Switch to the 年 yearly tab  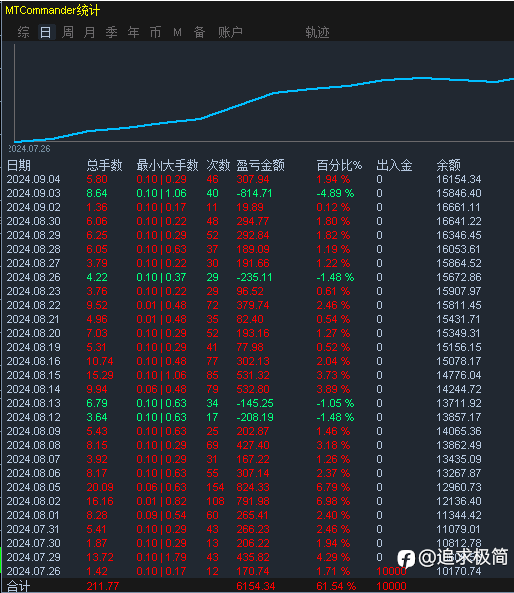[x=134, y=32]
